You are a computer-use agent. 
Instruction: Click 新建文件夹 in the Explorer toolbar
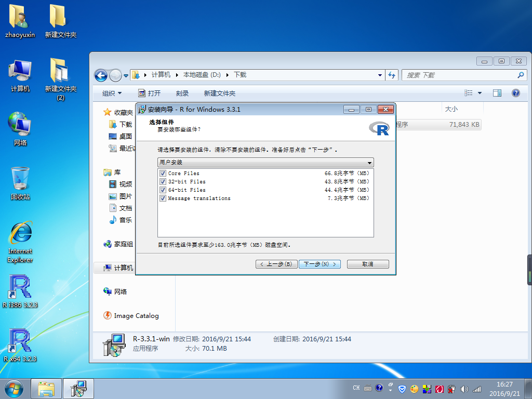tap(220, 94)
